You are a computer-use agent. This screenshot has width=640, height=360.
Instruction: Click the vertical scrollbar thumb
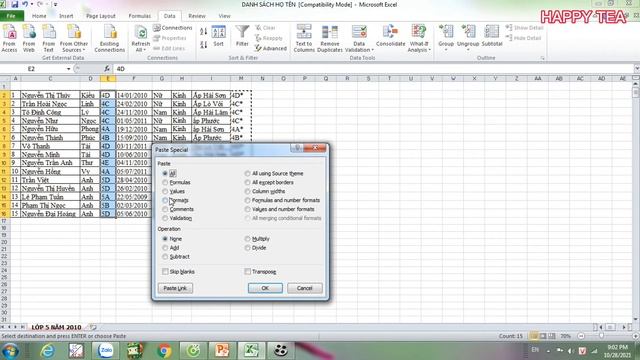[x=636, y=92]
